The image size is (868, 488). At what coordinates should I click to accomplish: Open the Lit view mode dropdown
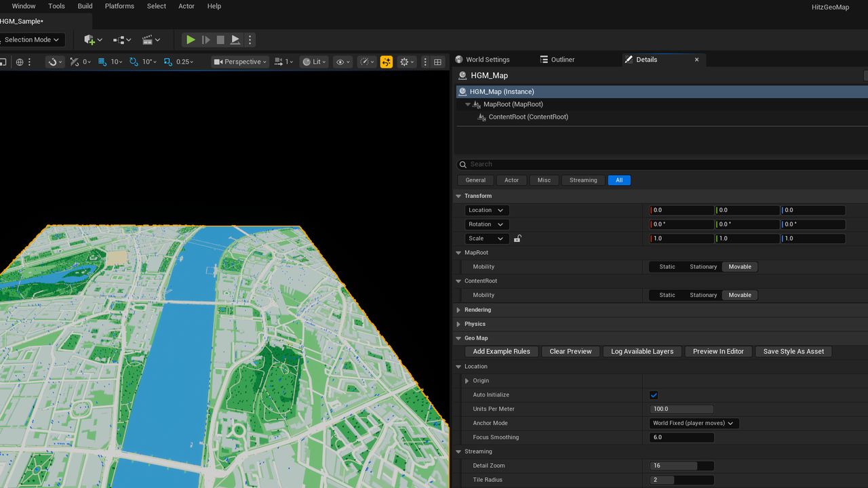tap(315, 62)
